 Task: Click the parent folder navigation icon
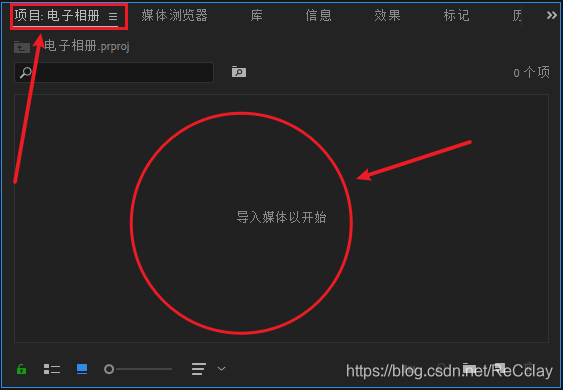(x=22, y=47)
